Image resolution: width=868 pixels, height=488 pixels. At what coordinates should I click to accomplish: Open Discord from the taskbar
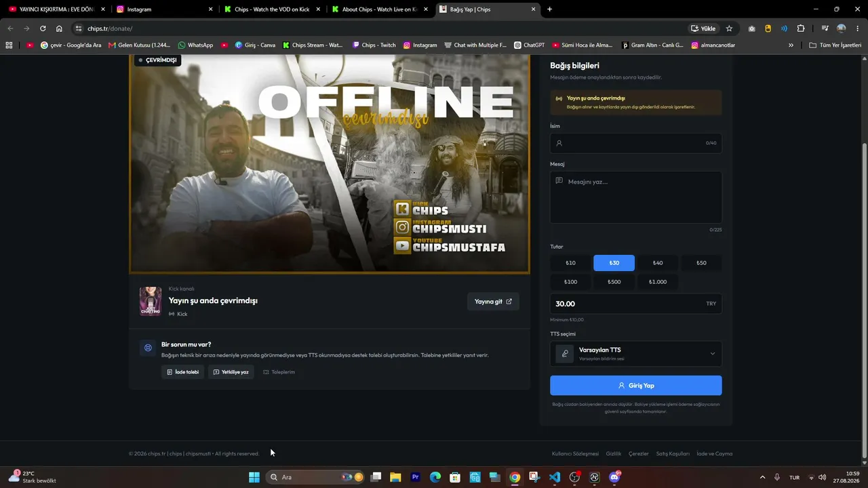(614, 477)
